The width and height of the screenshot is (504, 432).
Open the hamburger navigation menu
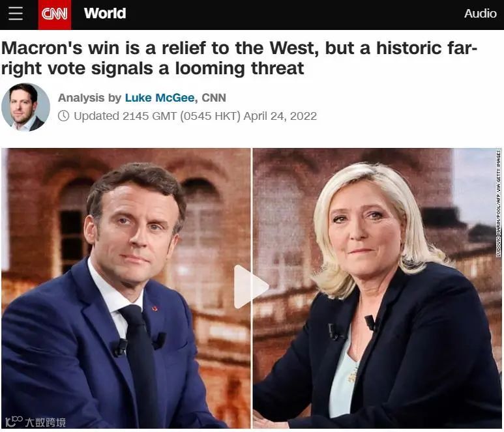(16, 14)
